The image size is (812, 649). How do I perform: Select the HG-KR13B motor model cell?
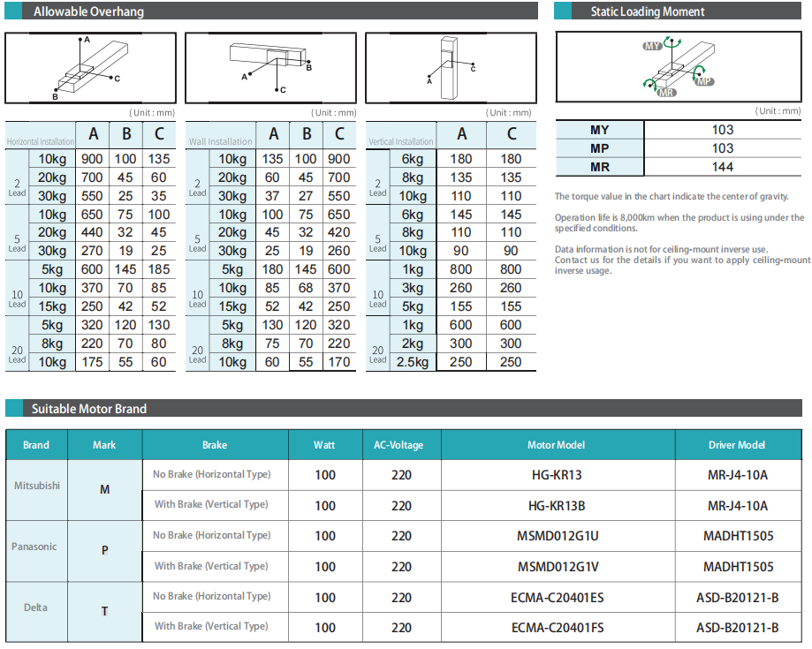click(x=557, y=506)
